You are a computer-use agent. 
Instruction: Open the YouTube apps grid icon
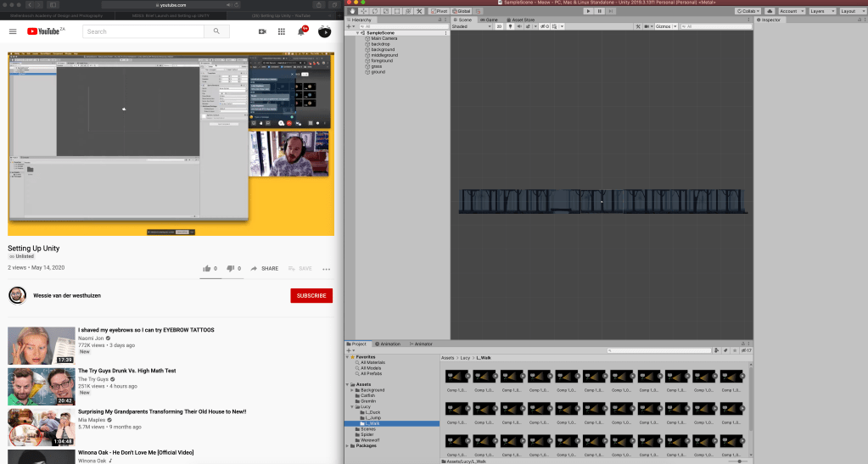(281, 31)
